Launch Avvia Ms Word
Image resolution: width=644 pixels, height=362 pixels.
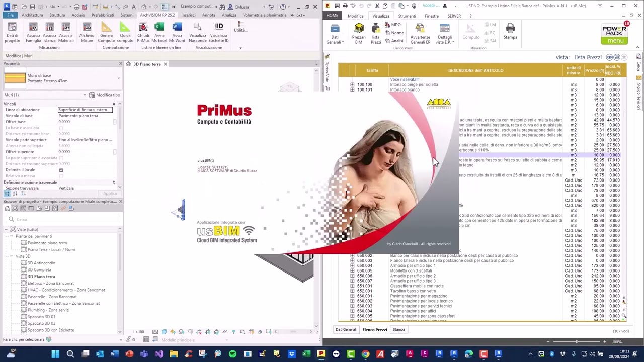tap(177, 32)
